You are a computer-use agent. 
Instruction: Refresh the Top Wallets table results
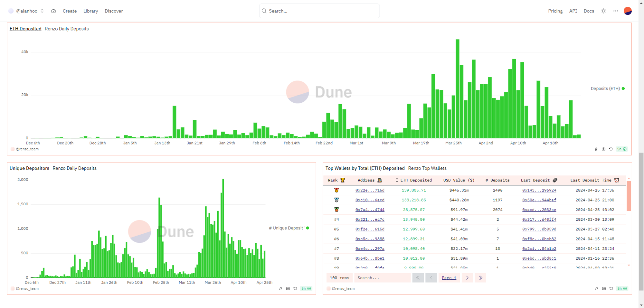coord(611,289)
